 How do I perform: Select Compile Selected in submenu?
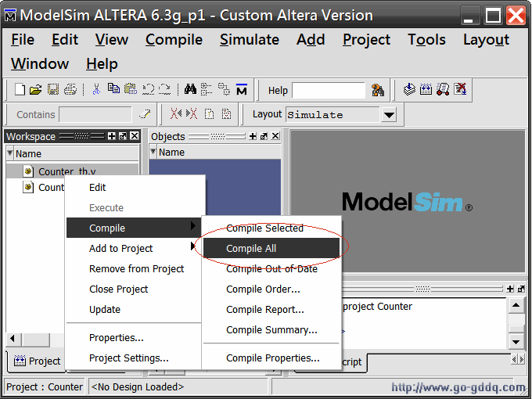pyautogui.click(x=271, y=228)
